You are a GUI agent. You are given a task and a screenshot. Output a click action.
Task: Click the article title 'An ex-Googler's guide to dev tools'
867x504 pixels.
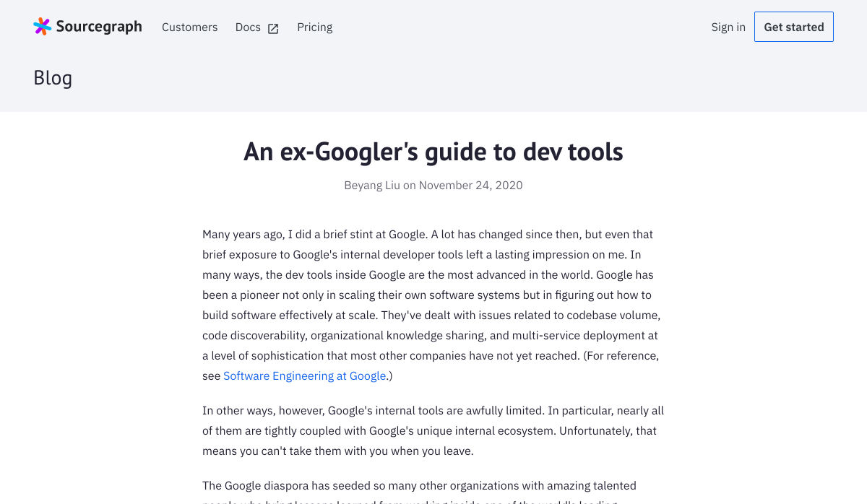433,152
